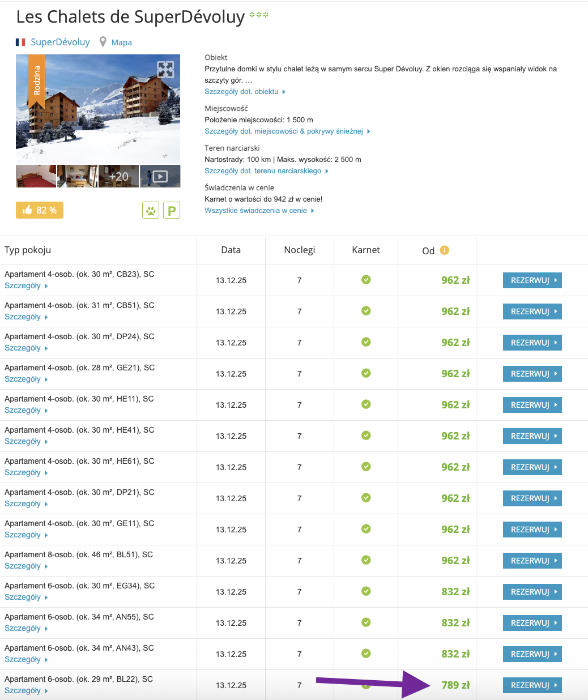Click the info icon next to Od
The width and height of the screenshot is (588, 700).
[445, 250]
